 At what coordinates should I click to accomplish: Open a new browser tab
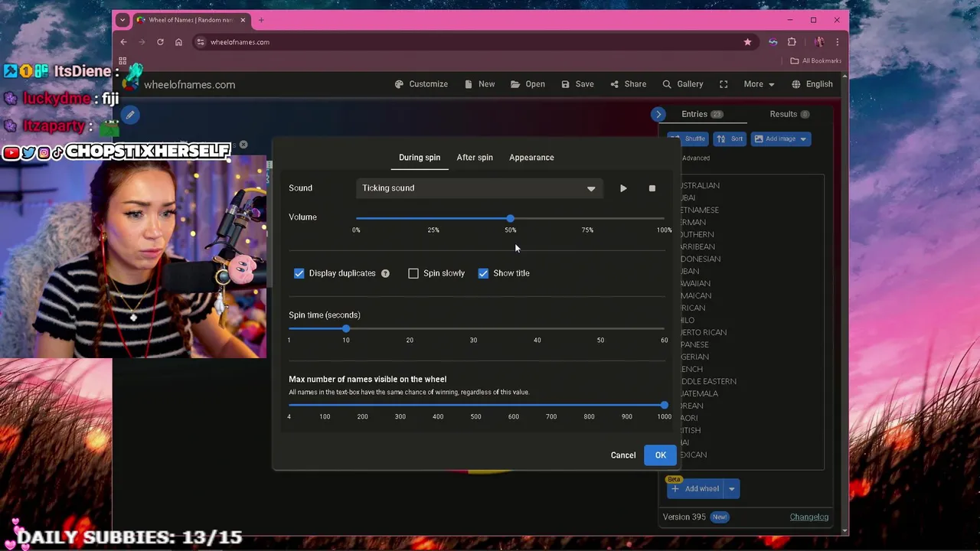point(261,20)
